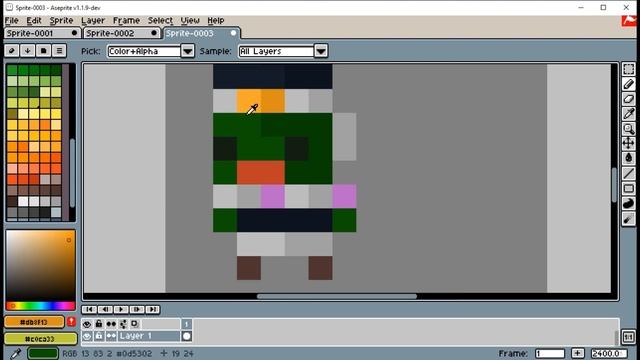This screenshot has height=360, width=640.
Task: Go to the next frame
Action: click(x=137, y=309)
